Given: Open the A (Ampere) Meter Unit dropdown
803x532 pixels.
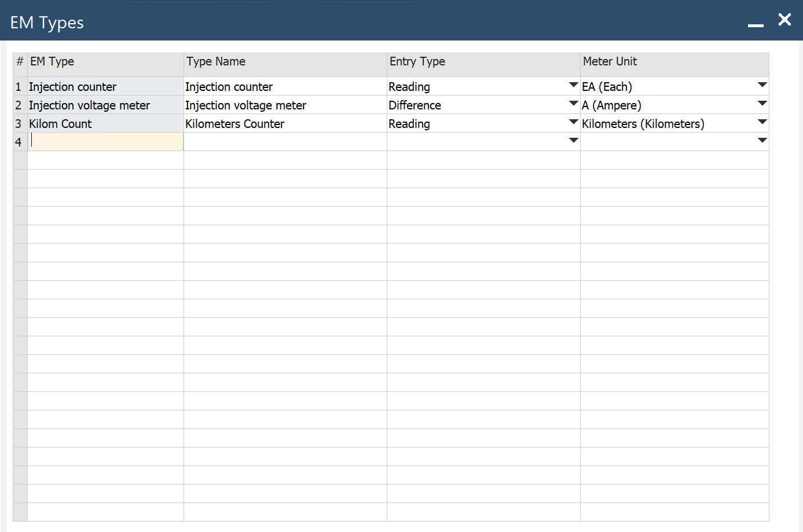Looking at the screenshot, I should pyautogui.click(x=762, y=104).
